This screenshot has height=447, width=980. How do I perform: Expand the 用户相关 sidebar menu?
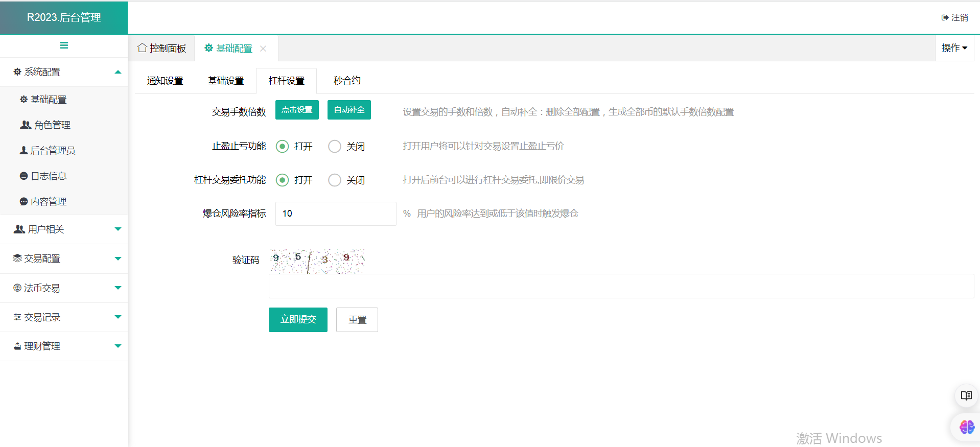pyautogui.click(x=64, y=229)
